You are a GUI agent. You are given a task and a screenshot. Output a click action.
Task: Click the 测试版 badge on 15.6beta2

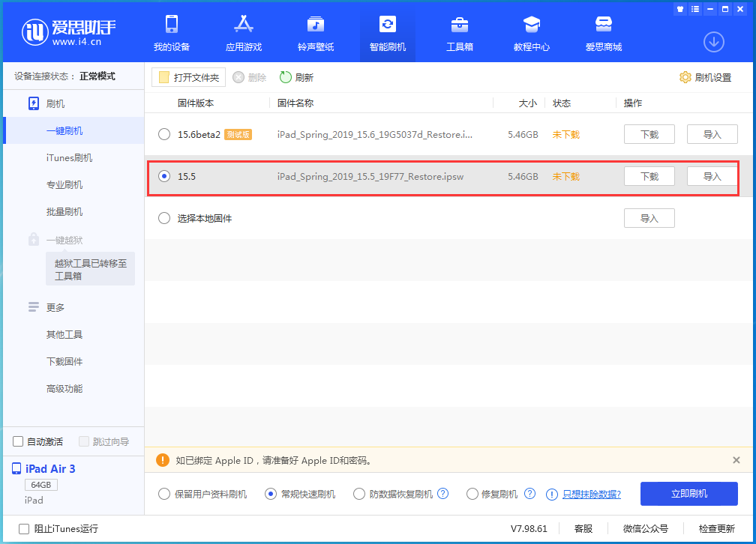[x=238, y=134]
